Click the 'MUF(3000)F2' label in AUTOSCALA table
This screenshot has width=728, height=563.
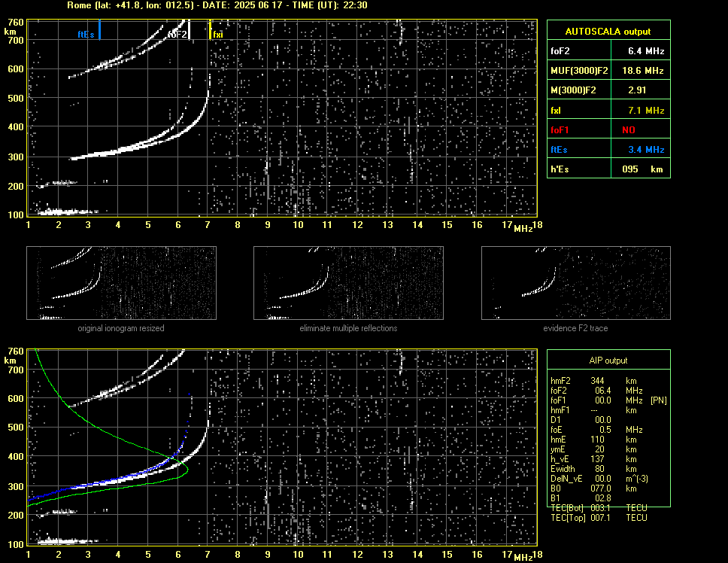[579, 71]
